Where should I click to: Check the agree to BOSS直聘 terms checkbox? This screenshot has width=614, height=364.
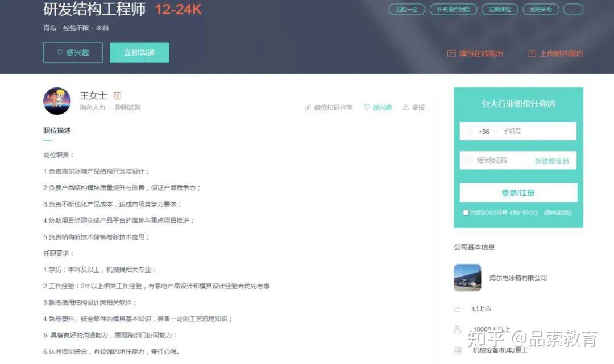point(466,212)
